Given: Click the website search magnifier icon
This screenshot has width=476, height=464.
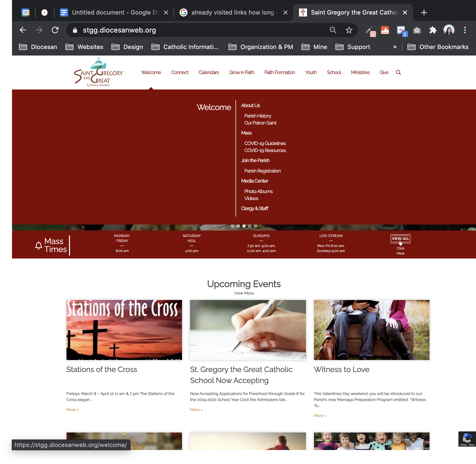Looking at the screenshot, I should pyautogui.click(x=398, y=72).
